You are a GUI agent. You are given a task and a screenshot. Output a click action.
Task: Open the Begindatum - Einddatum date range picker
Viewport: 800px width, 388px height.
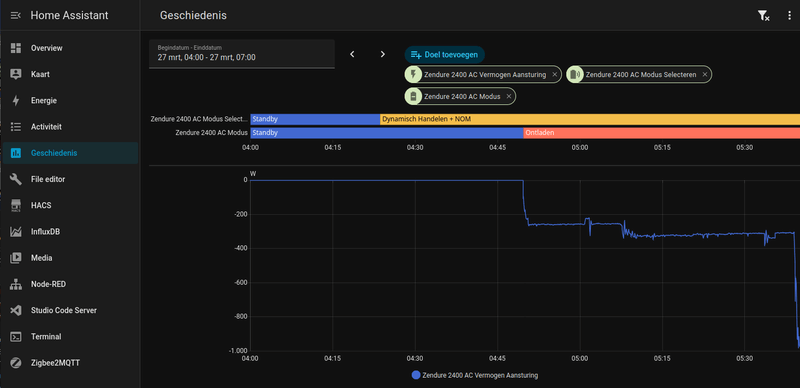(x=242, y=54)
